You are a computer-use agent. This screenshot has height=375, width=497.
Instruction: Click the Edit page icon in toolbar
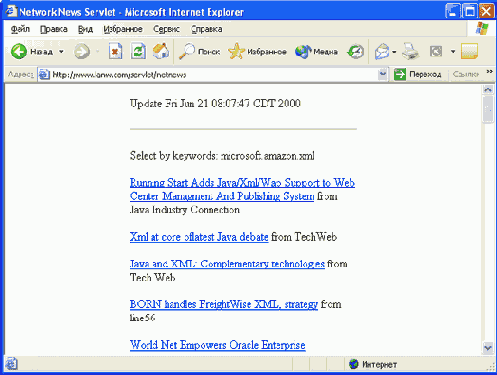[436, 52]
